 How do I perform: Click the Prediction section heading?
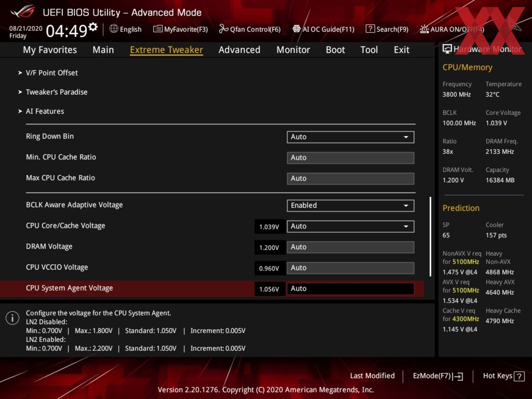(x=461, y=208)
